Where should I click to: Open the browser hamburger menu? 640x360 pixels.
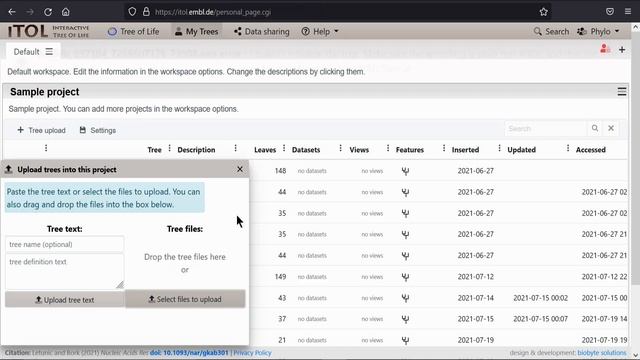tap(628, 12)
